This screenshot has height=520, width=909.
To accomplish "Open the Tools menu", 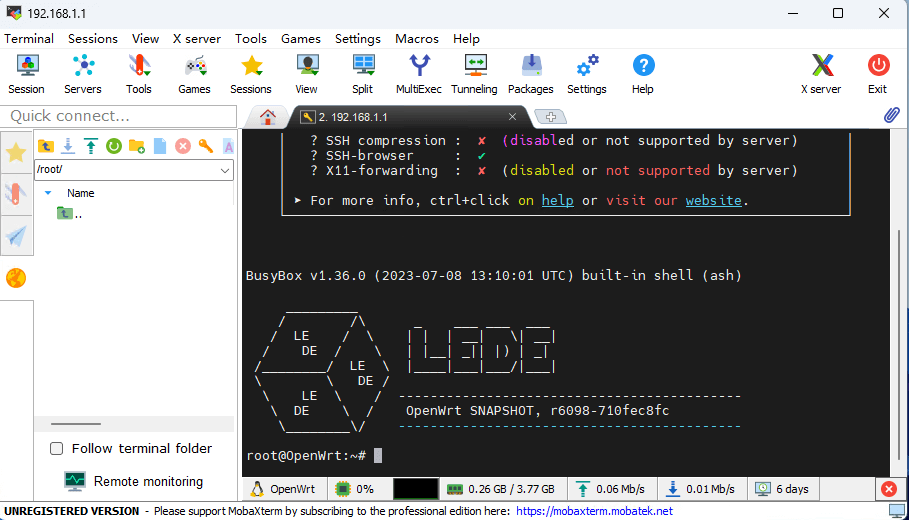I will pyautogui.click(x=251, y=39).
